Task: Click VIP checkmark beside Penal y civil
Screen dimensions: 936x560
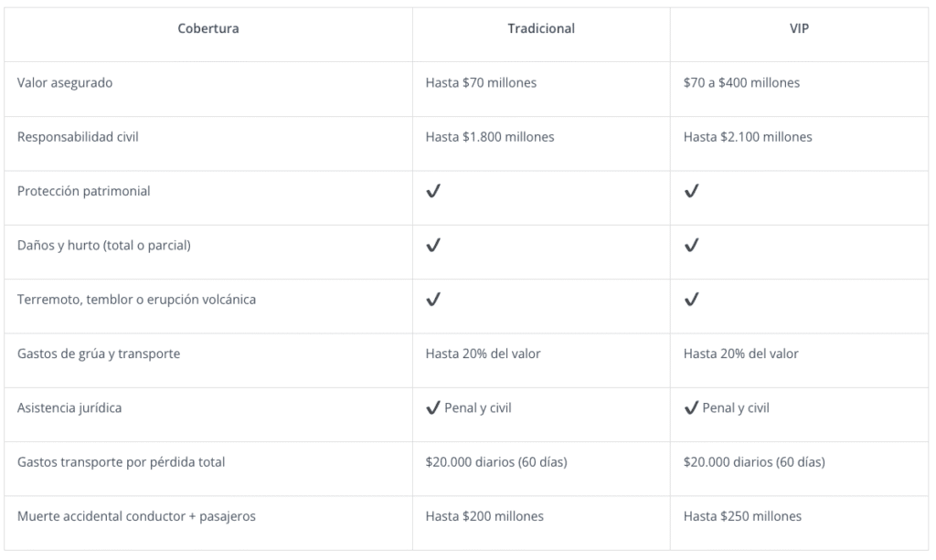Action: click(x=691, y=408)
